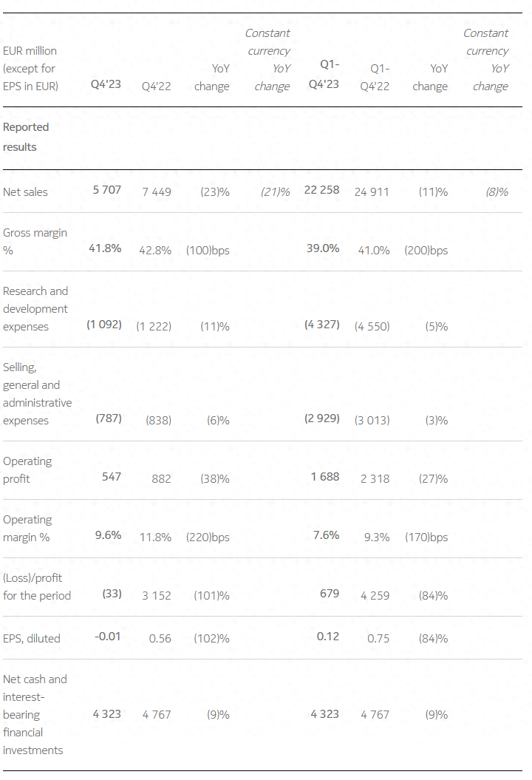Select the -0.01 diluted EPS value

pos(106,637)
